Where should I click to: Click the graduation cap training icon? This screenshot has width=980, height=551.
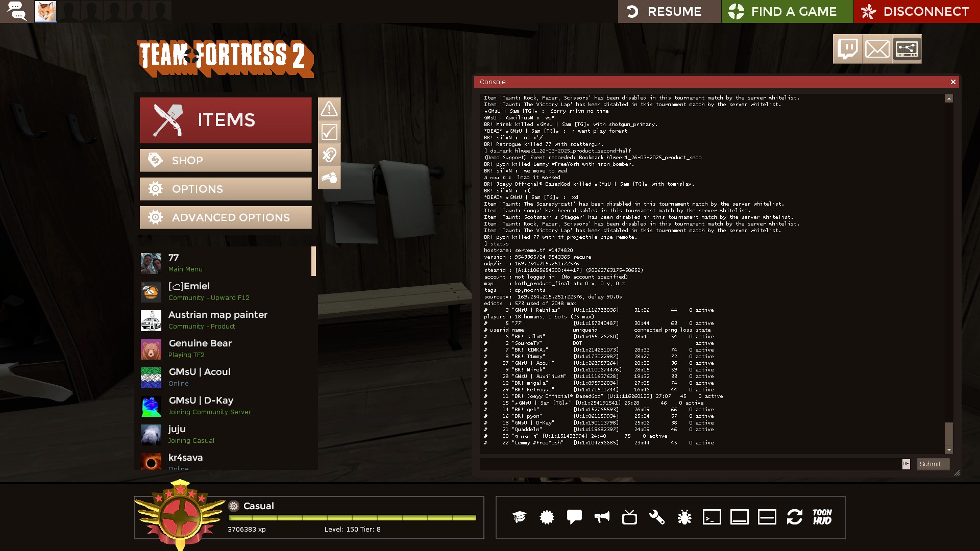coord(519,517)
